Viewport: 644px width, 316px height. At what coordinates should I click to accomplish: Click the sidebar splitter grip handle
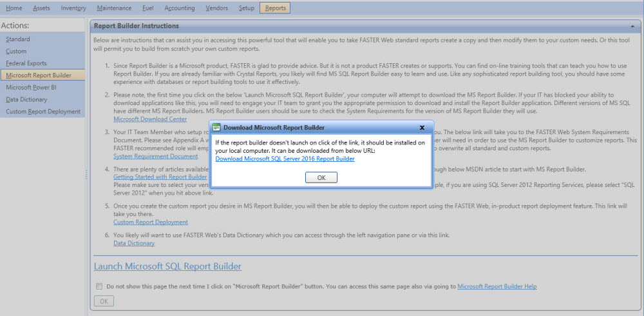click(x=87, y=175)
